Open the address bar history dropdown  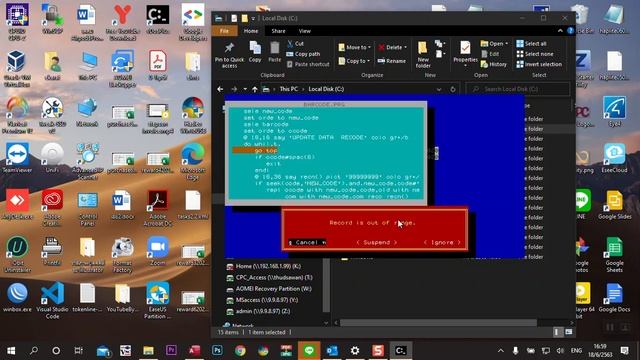click(439, 89)
